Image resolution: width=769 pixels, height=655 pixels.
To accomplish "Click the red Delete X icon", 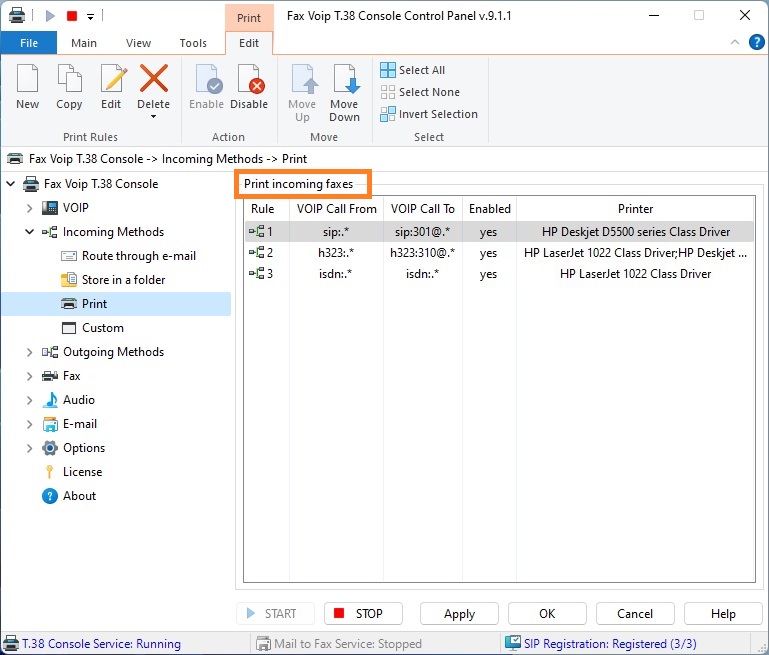I will click(154, 78).
